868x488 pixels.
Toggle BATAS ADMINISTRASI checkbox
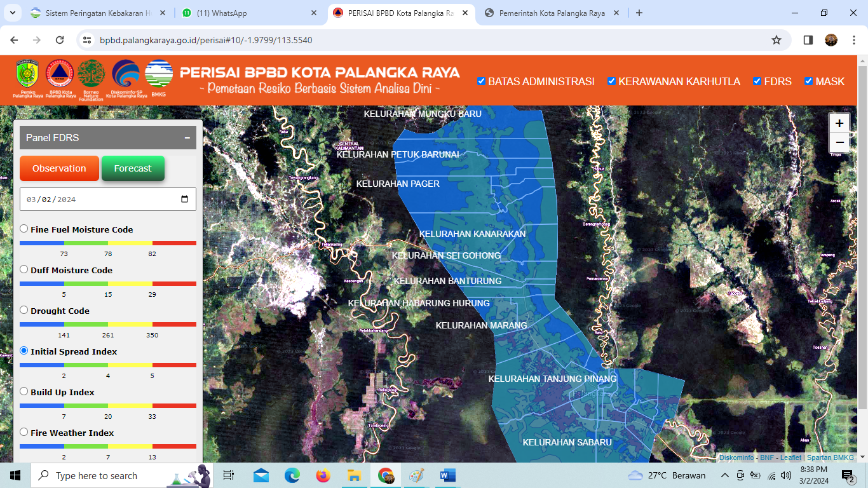[x=482, y=81]
